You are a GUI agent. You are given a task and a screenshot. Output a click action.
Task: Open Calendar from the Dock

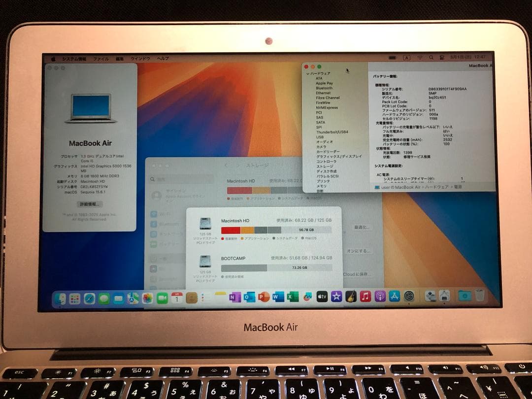coord(177,298)
